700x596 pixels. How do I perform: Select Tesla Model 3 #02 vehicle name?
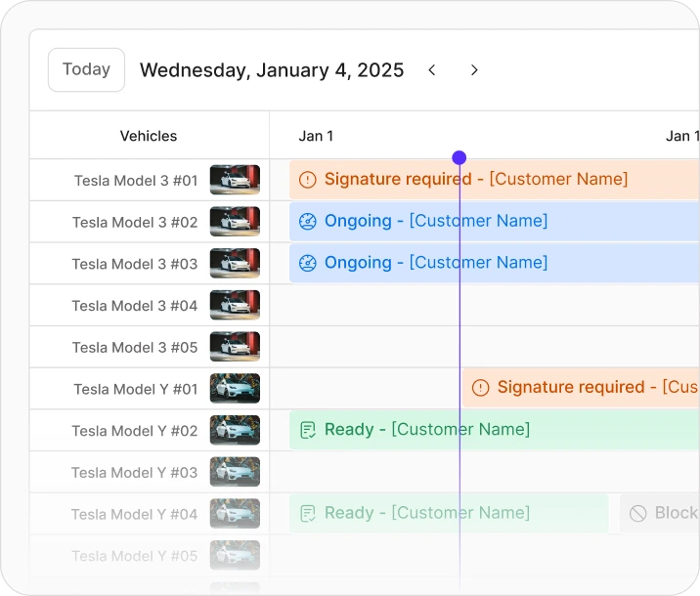[135, 222]
